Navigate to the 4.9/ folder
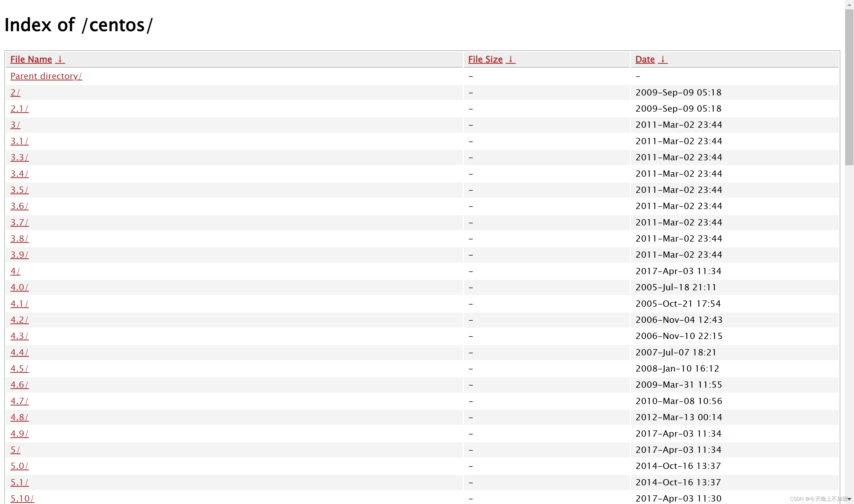 (19, 434)
